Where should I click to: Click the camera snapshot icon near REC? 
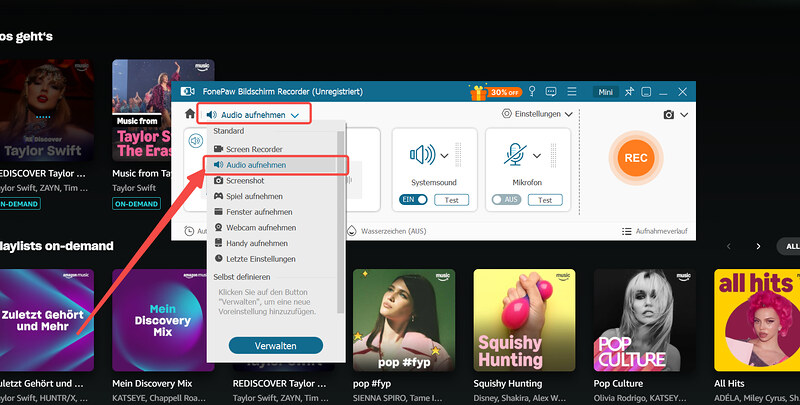(x=668, y=115)
